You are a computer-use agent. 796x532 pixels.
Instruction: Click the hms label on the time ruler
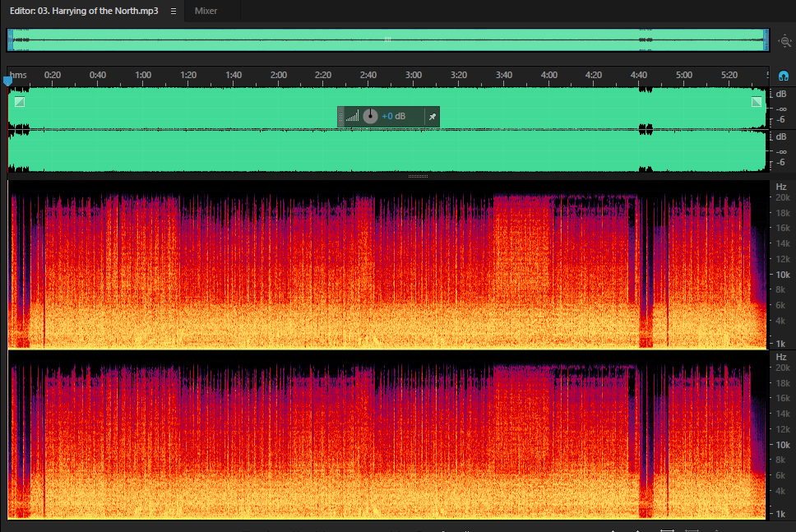click(18, 75)
